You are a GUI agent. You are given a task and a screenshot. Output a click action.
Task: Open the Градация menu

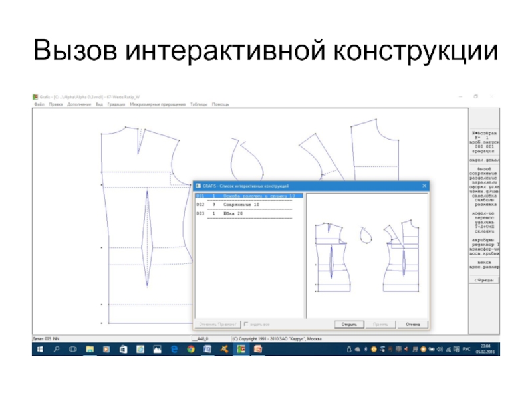click(x=116, y=104)
